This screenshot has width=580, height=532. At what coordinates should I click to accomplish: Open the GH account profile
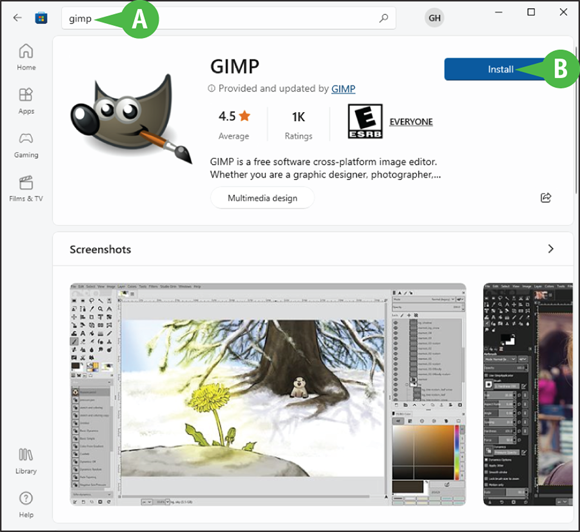434,18
